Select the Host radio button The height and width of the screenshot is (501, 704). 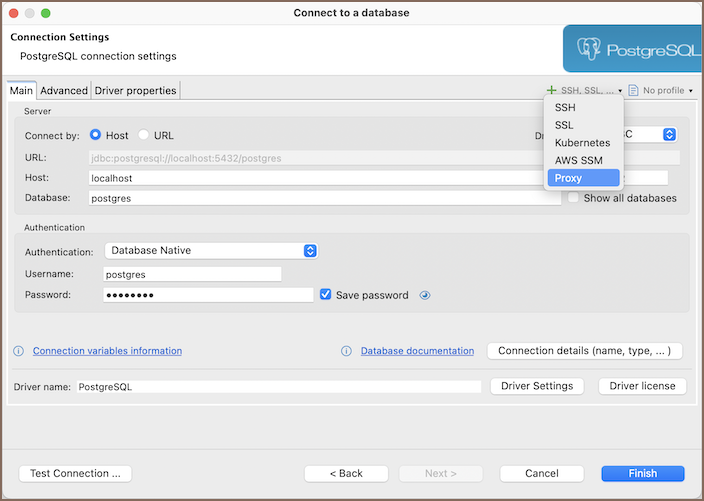[x=96, y=135]
